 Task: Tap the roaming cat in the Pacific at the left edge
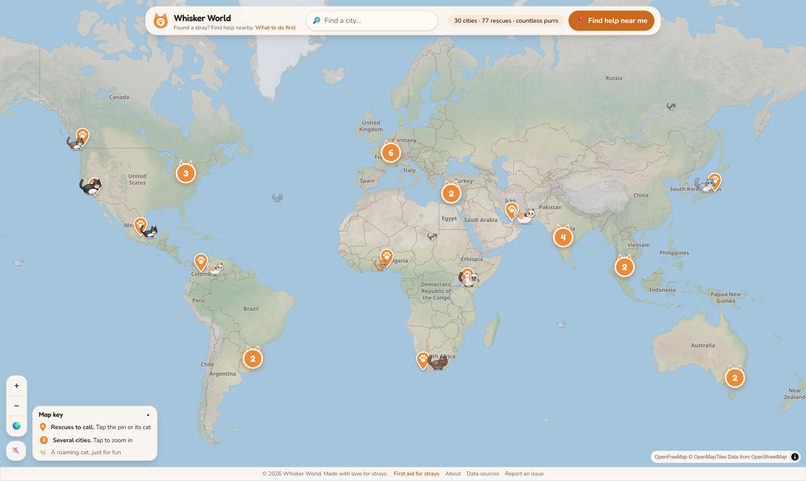[19, 262]
